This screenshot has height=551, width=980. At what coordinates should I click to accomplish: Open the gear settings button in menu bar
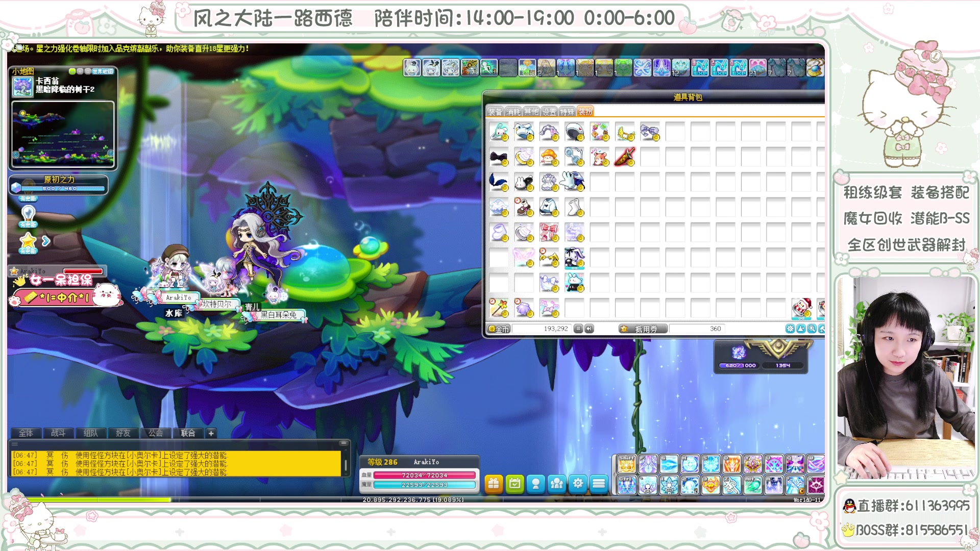pyautogui.click(x=578, y=483)
